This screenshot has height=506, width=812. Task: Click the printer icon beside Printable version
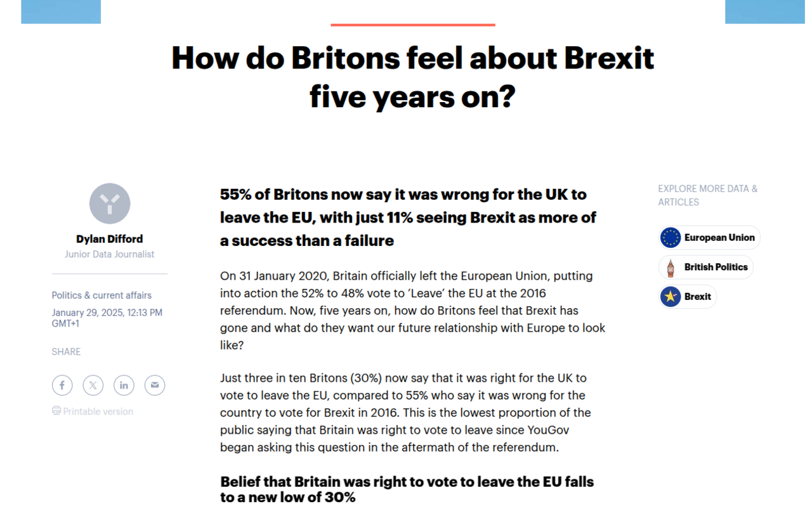click(56, 411)
